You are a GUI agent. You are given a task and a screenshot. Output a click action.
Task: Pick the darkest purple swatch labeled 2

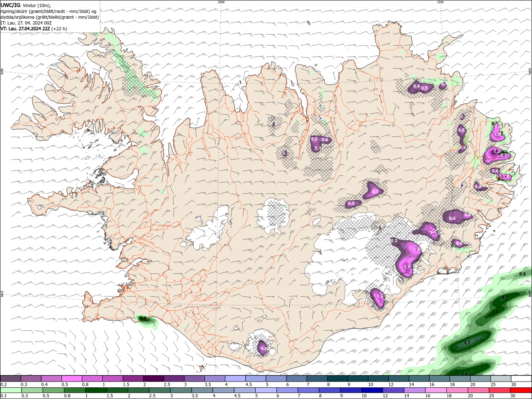tap(153, 378)
